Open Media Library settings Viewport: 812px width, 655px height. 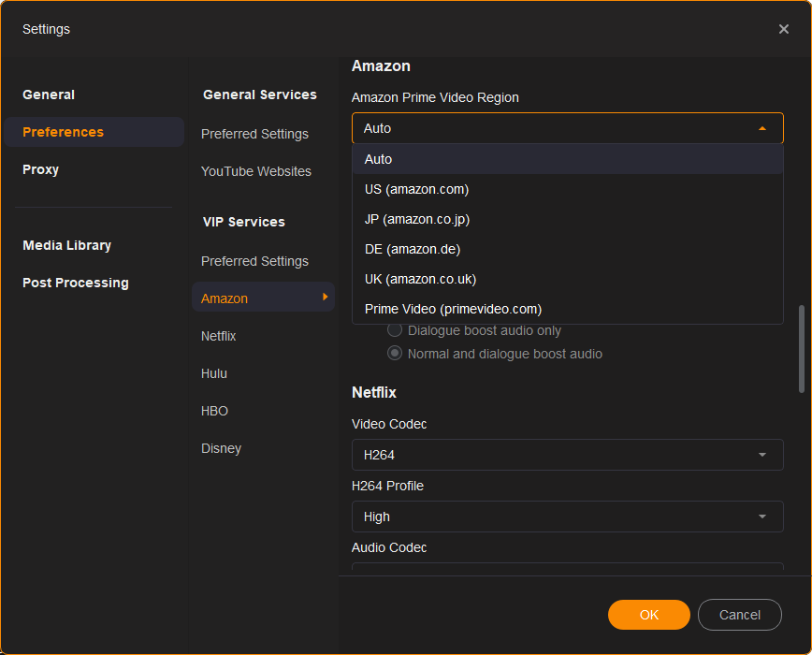coord(67,245)
